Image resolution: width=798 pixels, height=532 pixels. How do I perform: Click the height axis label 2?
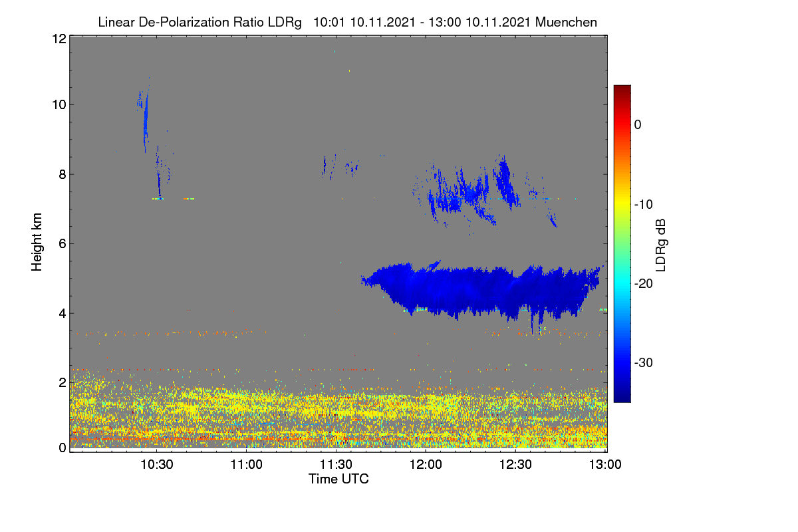pyautogui.click(x=61, y=382)
